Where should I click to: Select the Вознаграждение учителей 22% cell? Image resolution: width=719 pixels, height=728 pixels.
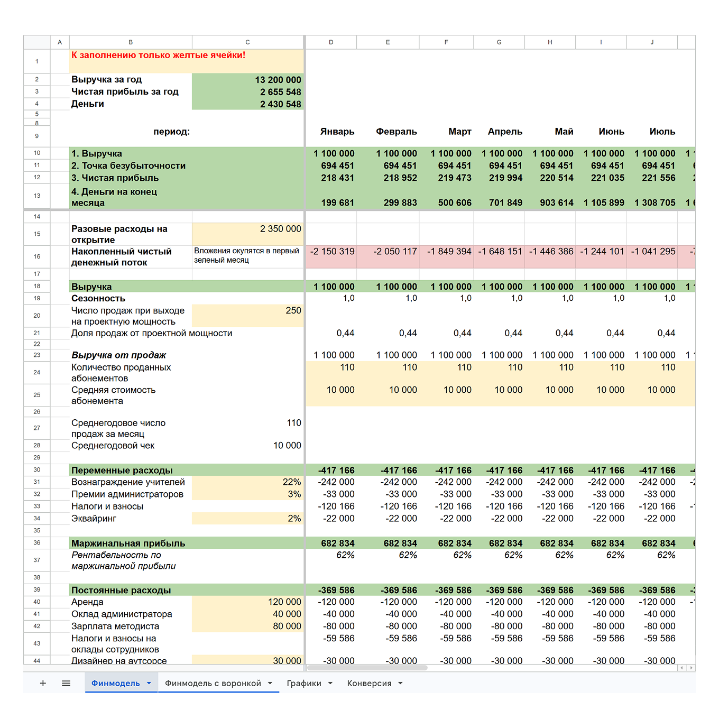[x=247, y=482]
